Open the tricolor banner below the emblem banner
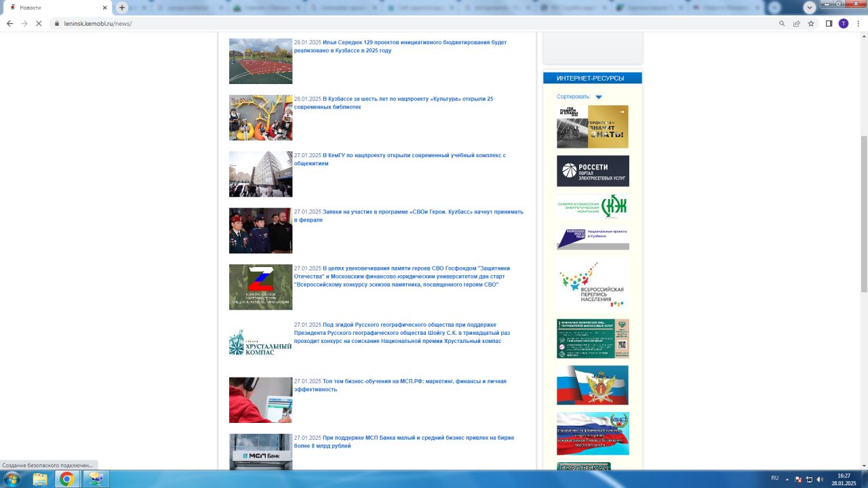Image resolution: width=868 pixels, height=488 pixels. (x=593, y=434)
